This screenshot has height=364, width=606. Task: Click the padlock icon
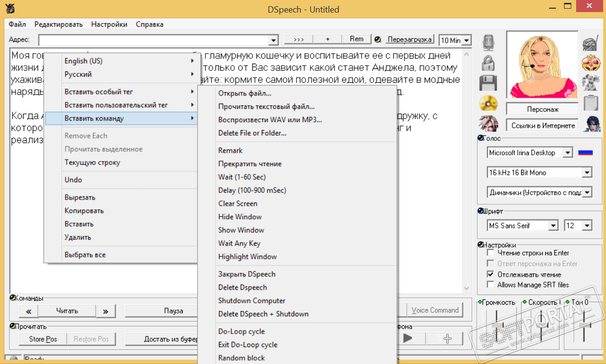pos(488,62)
